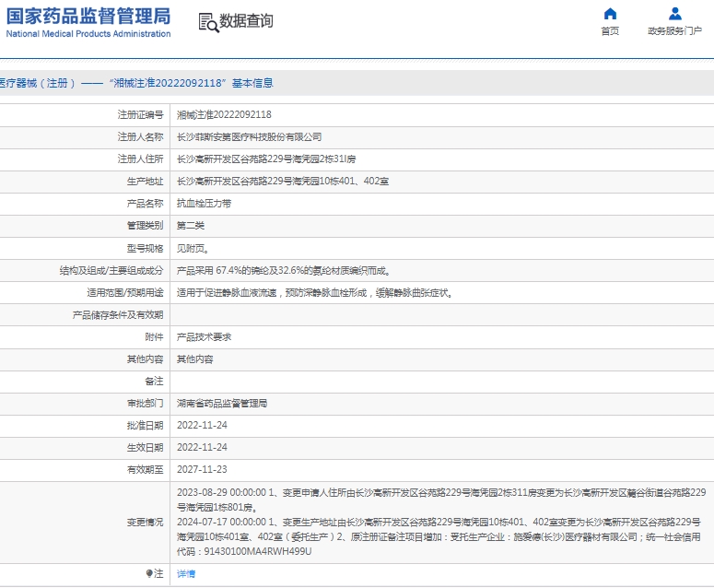This screenshot has height=588, width=714.
Task: Select the registration number 湘械注准20222092118 value
Action: coord(224,115)
